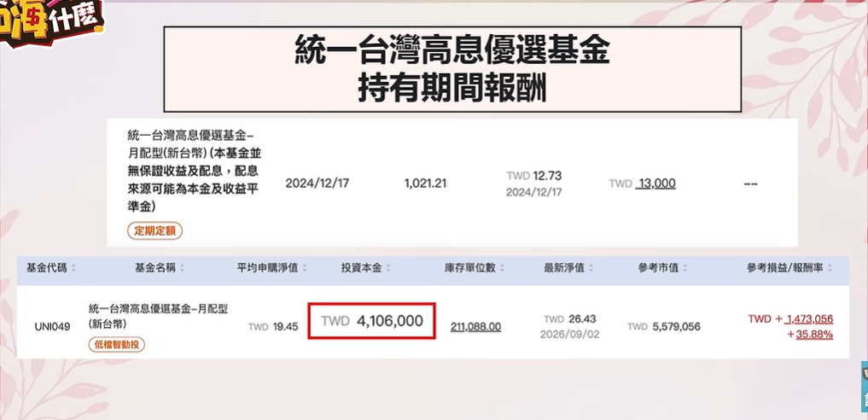This screenshot has width=868, height=420.
Task: Sort by 投資本金 column arrows
Action: pyautogui.click(x=388, y=268)
